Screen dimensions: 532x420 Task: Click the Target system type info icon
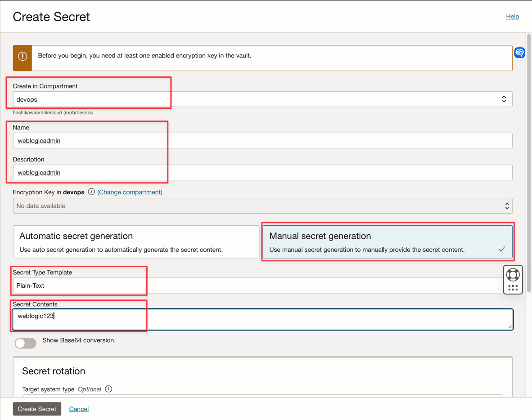tap(108, 389)
